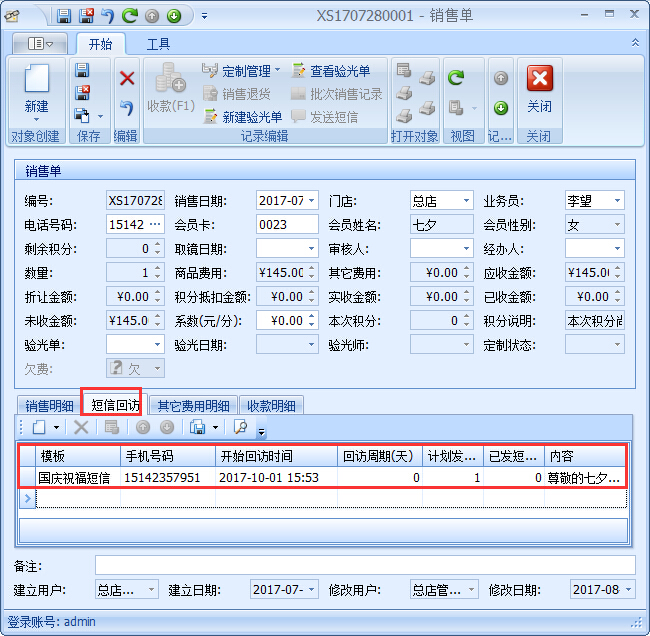The width and height of the screenshot is (650, 636).
Task: Open the 其它费用明细 tab
Action: pos(193,406)
